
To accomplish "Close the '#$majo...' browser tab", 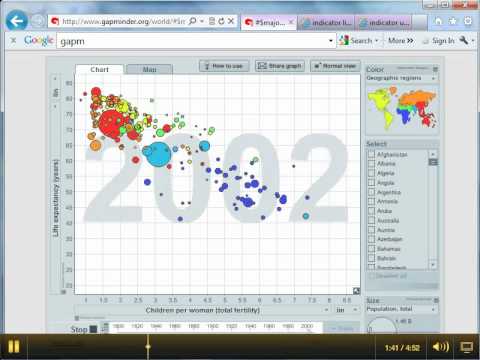I will coord(291,22).
